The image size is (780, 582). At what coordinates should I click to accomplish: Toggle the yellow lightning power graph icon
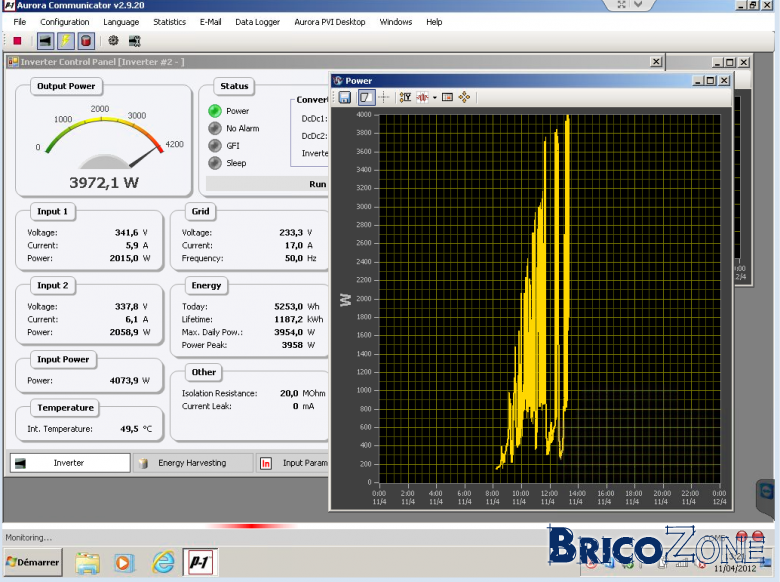point(66,41)
